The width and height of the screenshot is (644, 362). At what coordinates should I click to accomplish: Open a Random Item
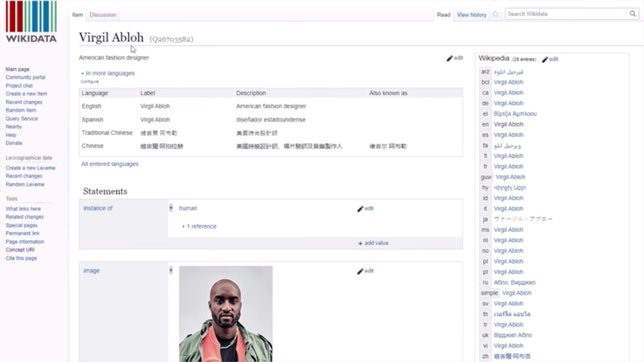coord(21,110)
